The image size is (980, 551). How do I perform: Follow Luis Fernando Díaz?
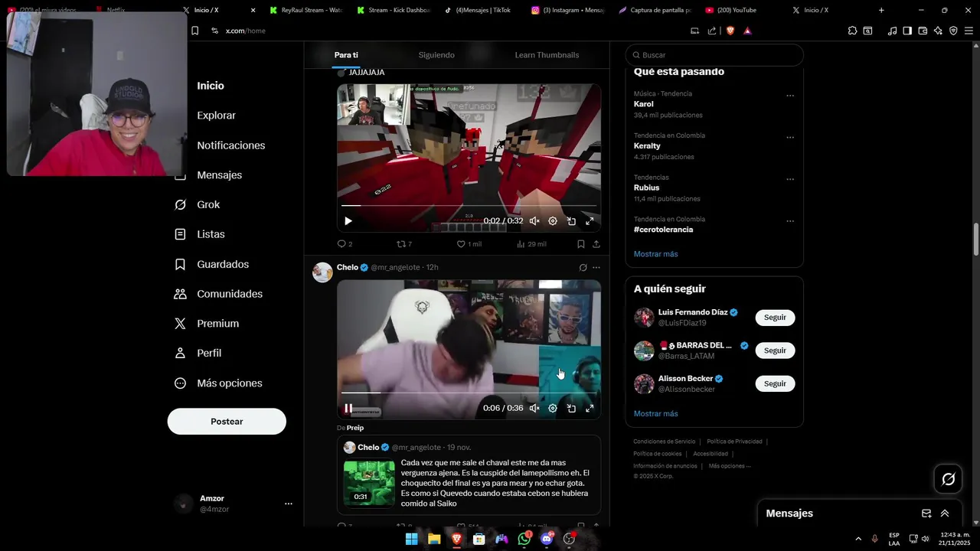pos(775,318)
